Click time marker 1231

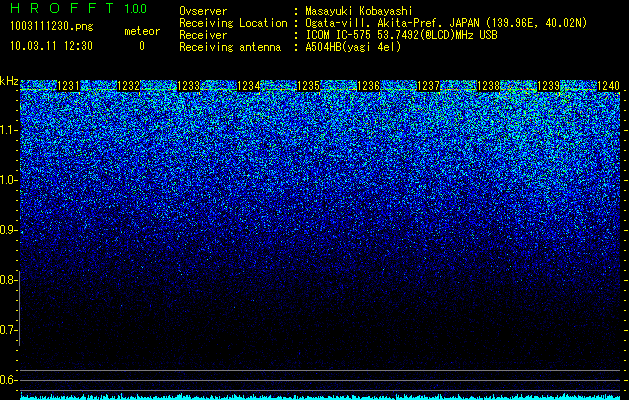(69, 85)
